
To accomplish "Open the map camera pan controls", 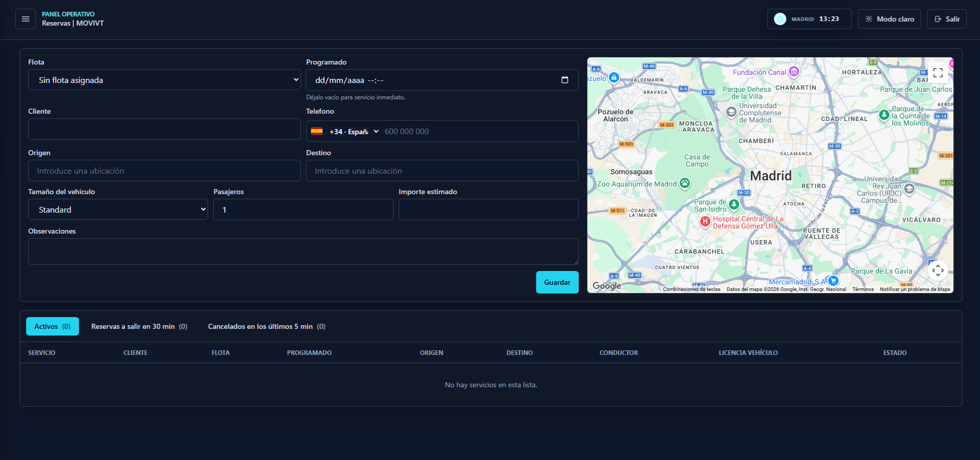I will click(x=938, y=270).
